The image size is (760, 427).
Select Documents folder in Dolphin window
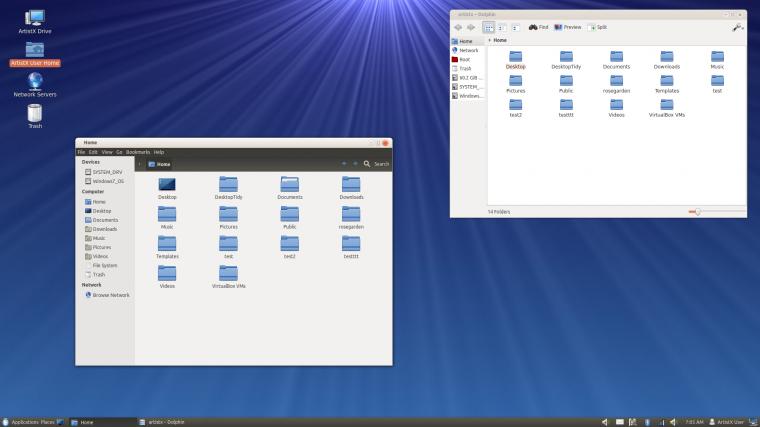coord(617,60)
